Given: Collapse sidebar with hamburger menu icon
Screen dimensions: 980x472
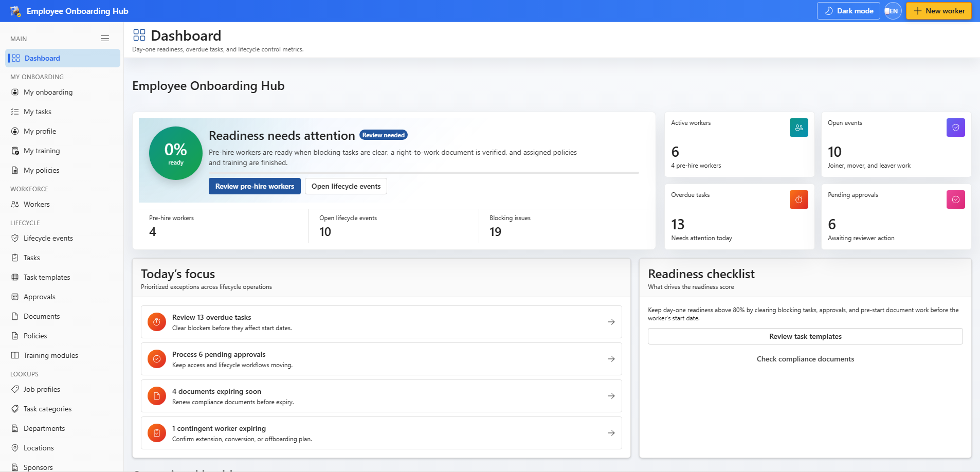Looking at the screenshot, I should coord(105,39).
